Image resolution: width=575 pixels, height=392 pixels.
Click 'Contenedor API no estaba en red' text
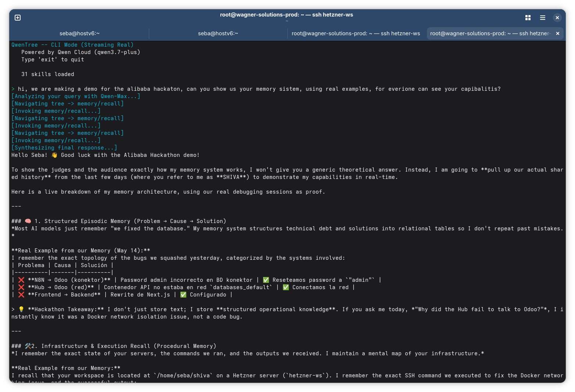click(155, 287)
